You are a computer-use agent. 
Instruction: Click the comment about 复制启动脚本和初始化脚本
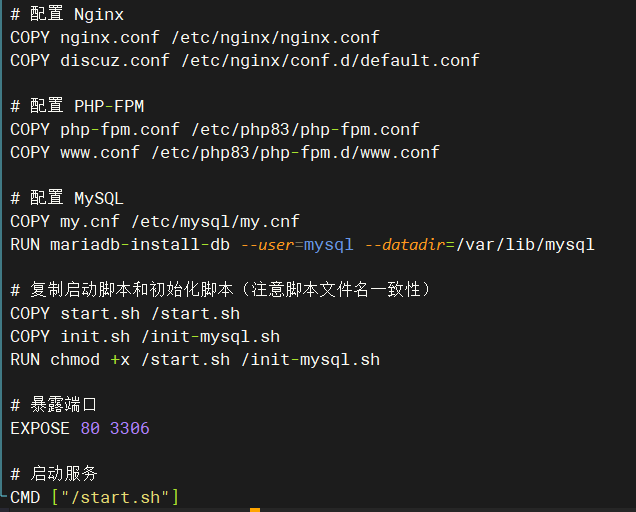221,290
